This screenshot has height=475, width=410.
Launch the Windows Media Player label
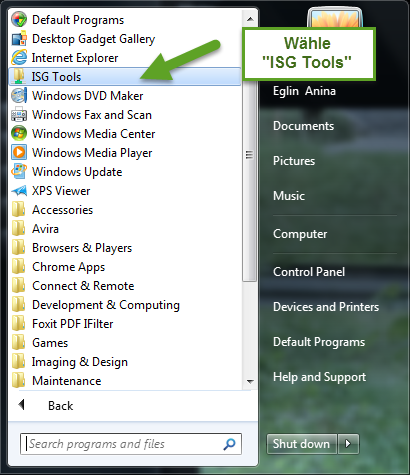[x=92, y=153]
